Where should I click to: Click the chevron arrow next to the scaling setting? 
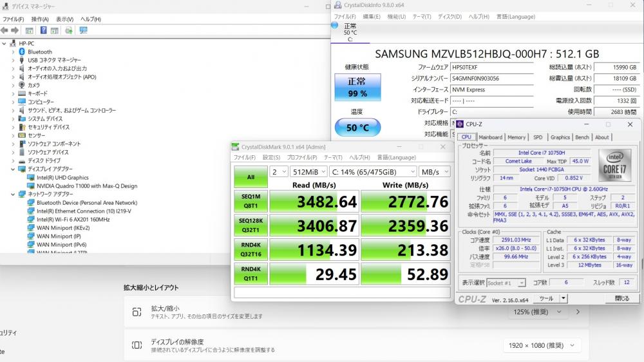click(578, 312)
